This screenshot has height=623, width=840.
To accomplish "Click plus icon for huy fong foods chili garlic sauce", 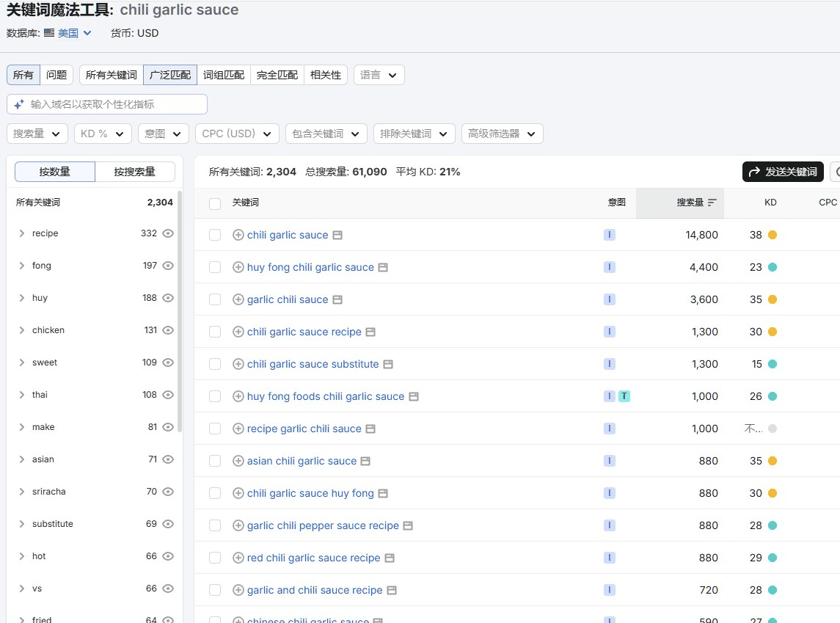I will click(238, 396).
